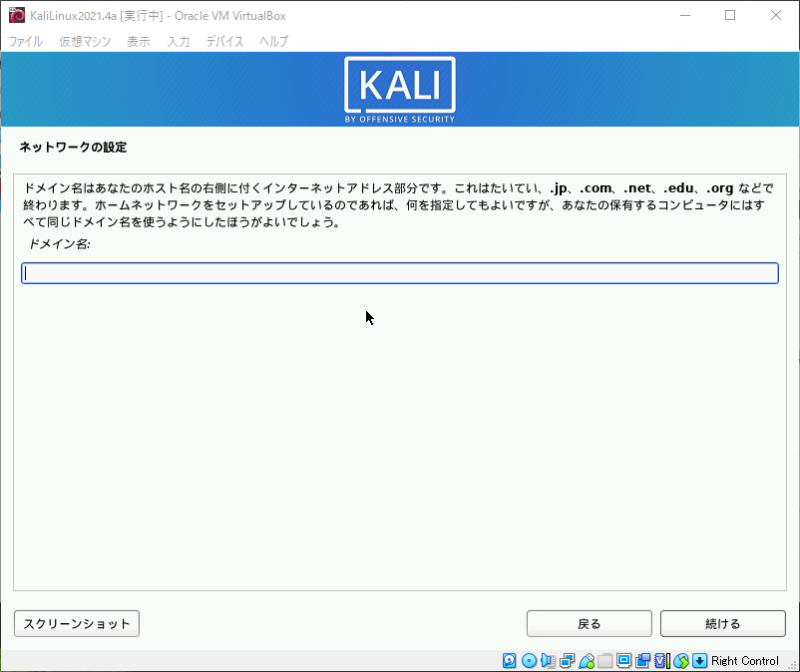Click the ネットワークの設定 heading

point(73,148)
